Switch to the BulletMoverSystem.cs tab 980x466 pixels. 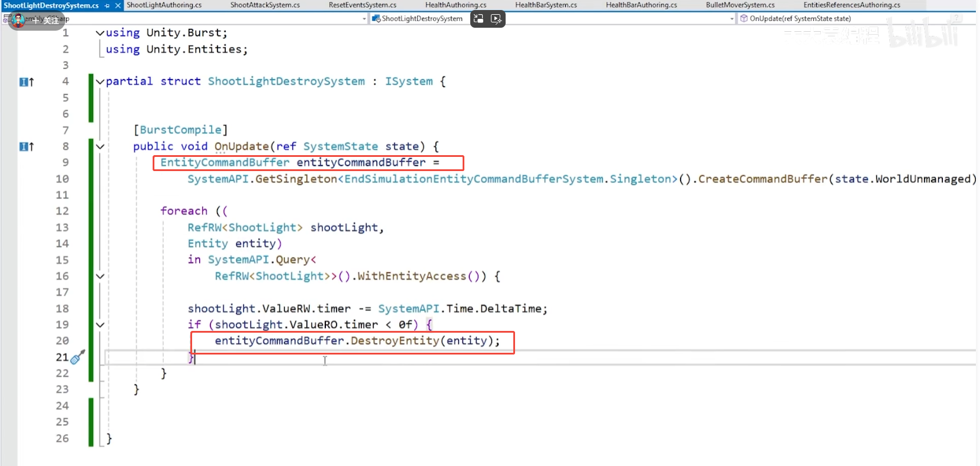(x=740, y=5)
